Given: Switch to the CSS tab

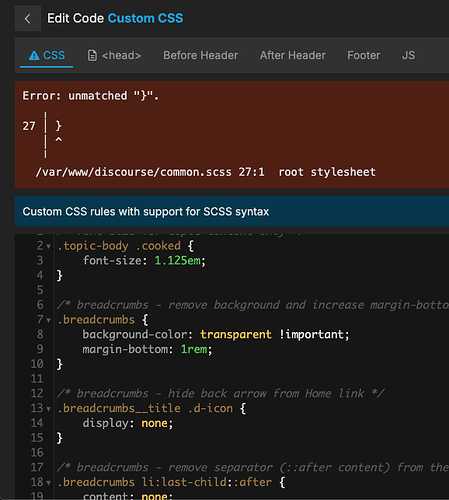Looking at the screenshot, I should (x=47, y=55).
